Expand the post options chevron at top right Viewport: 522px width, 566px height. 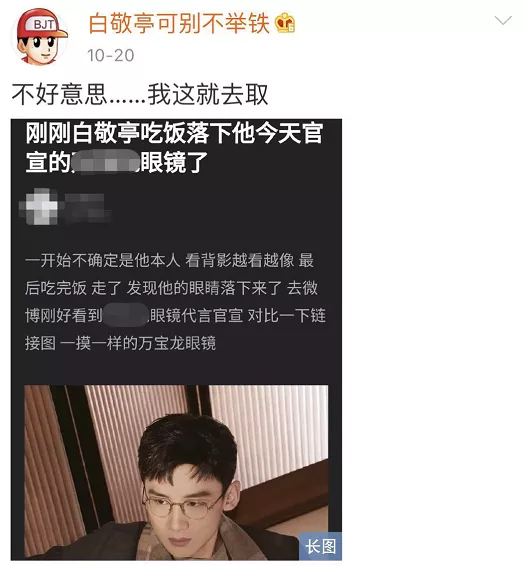[x=503, y=21]
